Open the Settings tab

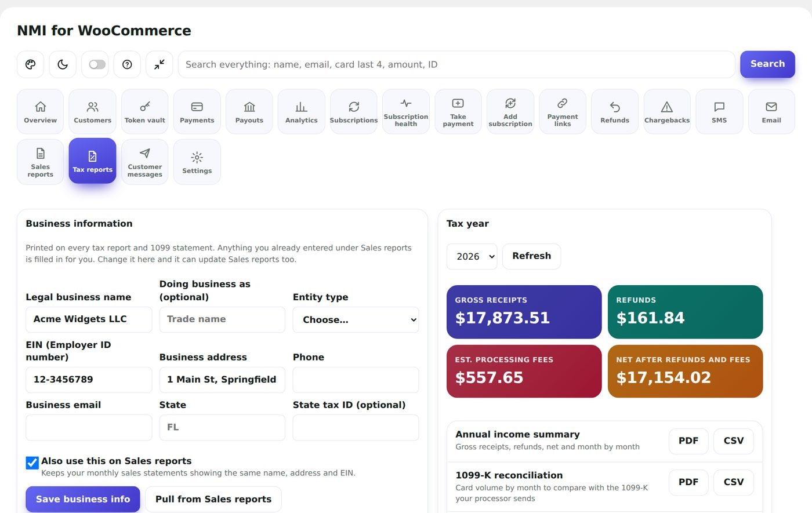point(197,162)
